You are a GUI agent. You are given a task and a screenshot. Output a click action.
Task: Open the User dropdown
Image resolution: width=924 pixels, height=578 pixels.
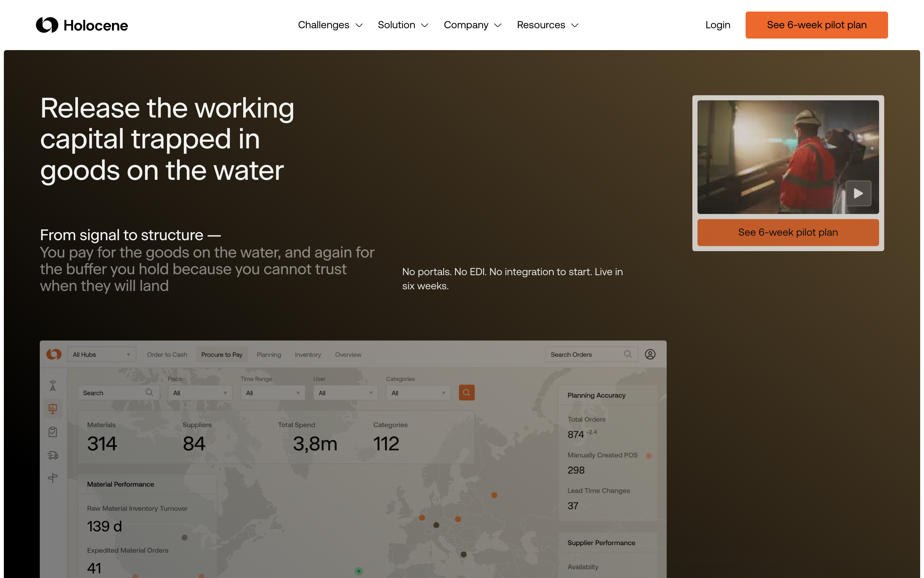tap(346, 393)
